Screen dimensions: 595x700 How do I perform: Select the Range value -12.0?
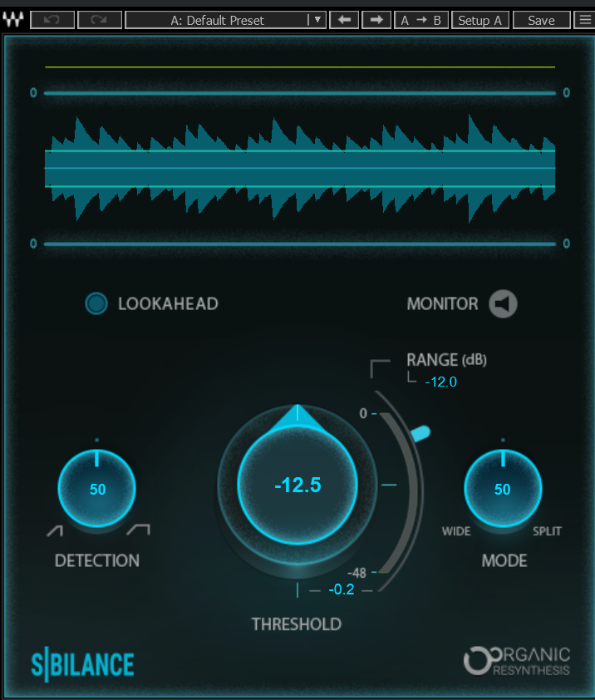click(x=441, y=382)
